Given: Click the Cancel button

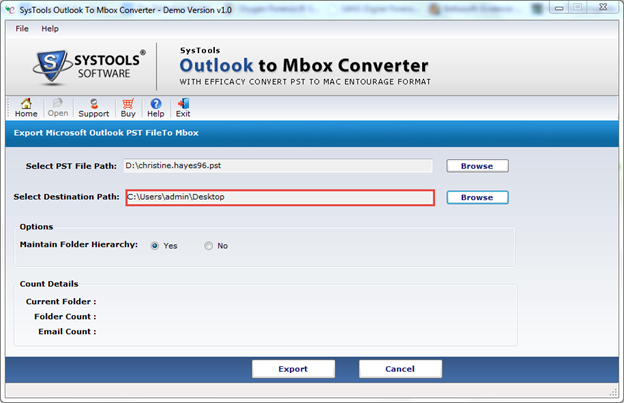Looking at the screenshot, I should (400, 369).
